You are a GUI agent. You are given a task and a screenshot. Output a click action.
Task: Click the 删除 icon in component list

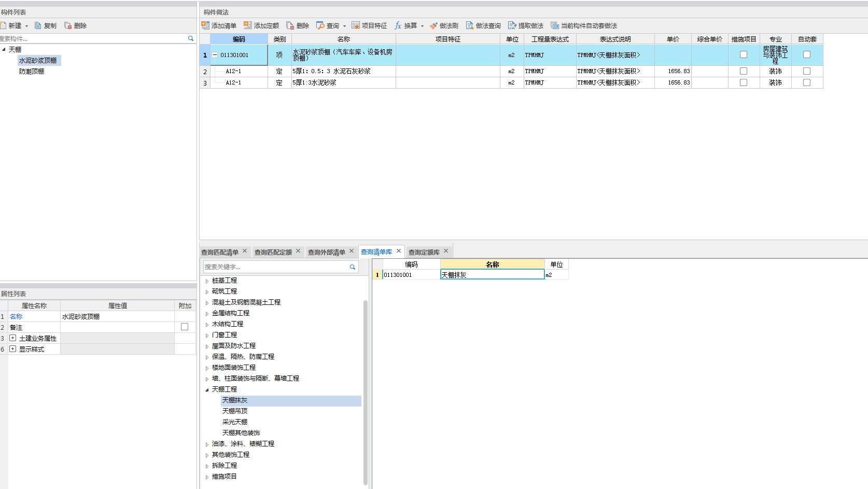click(68, 25)
